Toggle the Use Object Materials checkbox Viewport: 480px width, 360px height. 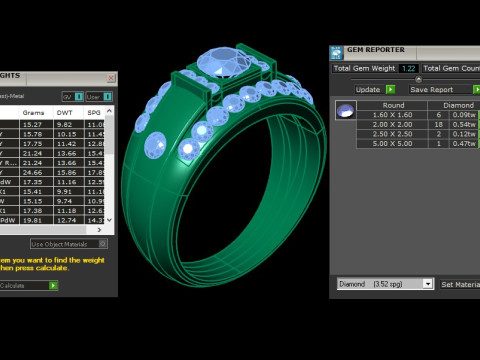pos(103,244)
